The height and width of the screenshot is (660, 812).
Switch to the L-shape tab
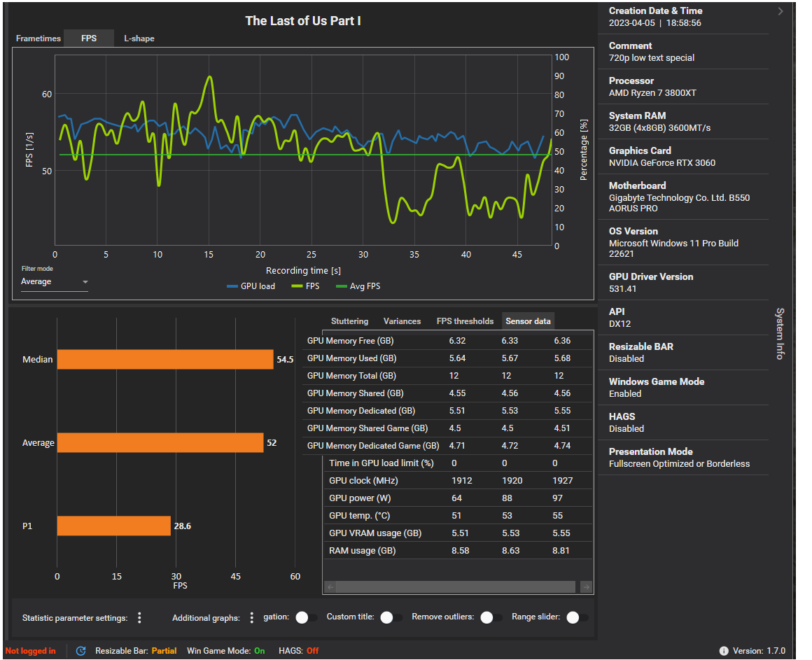click(139, 38)
